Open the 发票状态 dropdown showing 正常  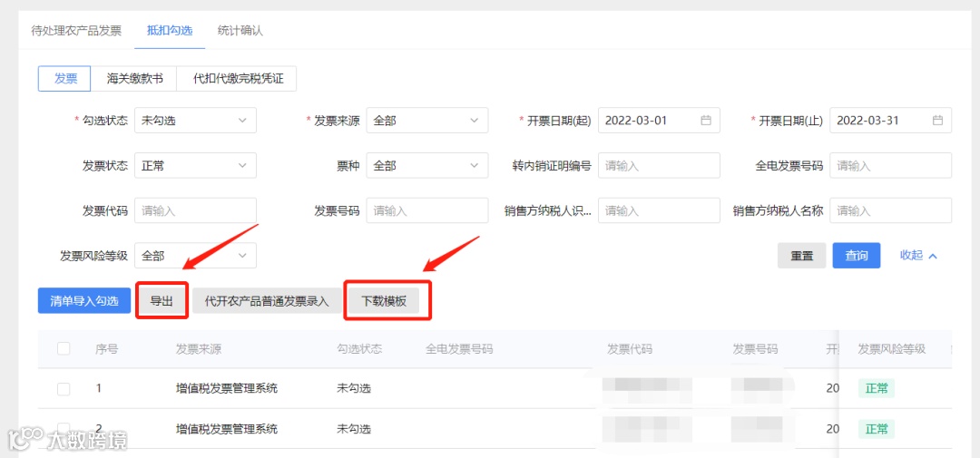click(195, 166)
